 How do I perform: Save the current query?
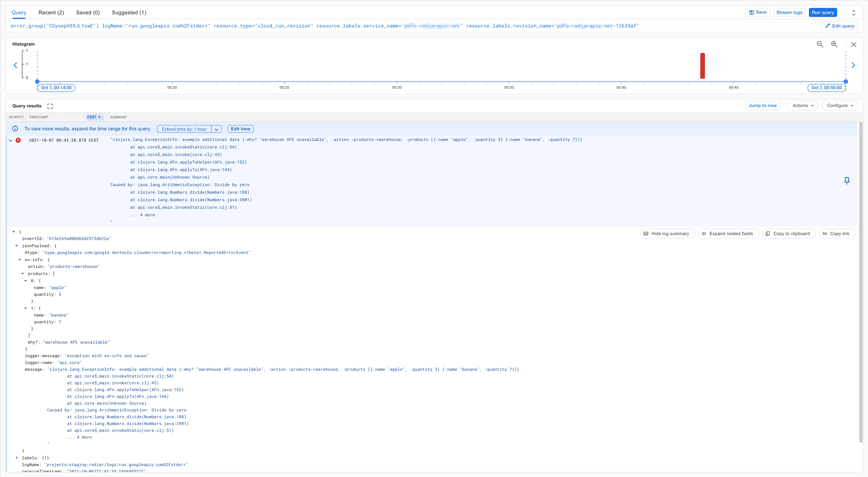tap(758, 12)
